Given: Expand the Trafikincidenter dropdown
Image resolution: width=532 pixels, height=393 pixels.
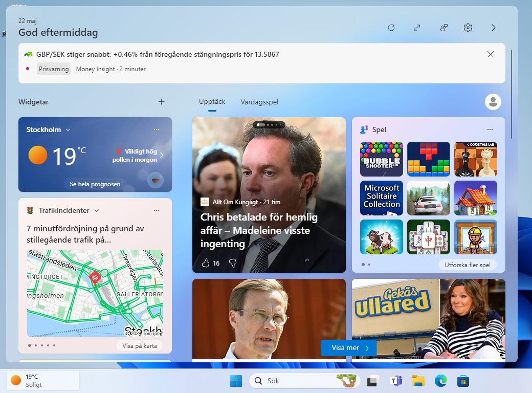Looking at the screenshot, I should pyautogui.click(x=97, y=210).
